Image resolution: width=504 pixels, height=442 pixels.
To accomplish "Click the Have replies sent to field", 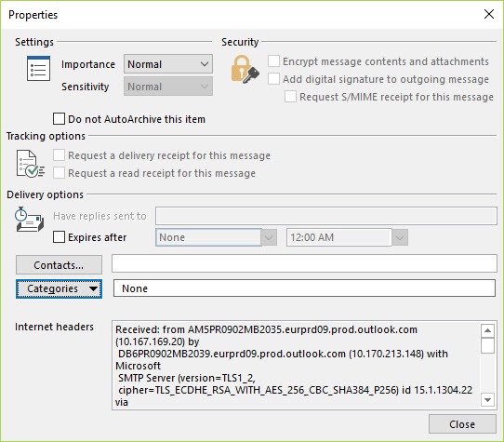I will (x=326, y=216).
